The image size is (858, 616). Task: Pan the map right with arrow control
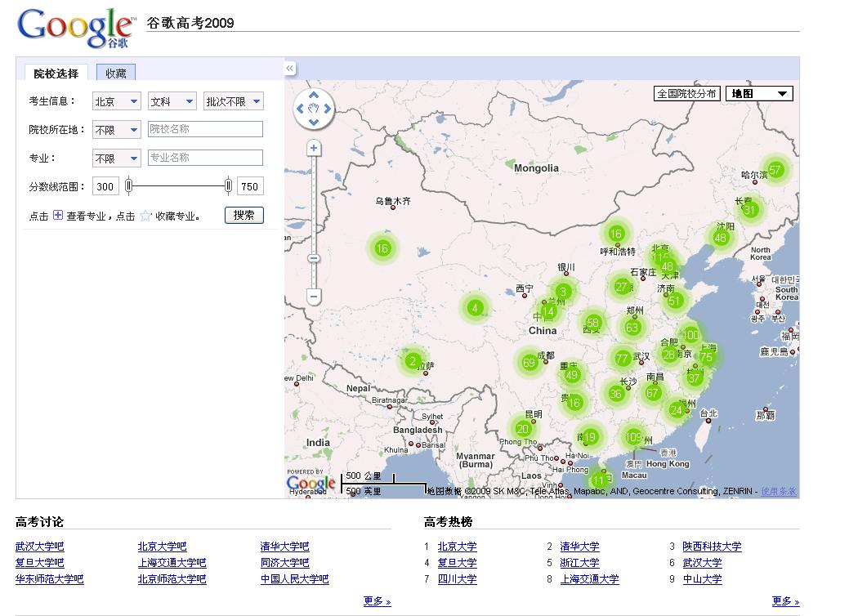click(327, 109)
